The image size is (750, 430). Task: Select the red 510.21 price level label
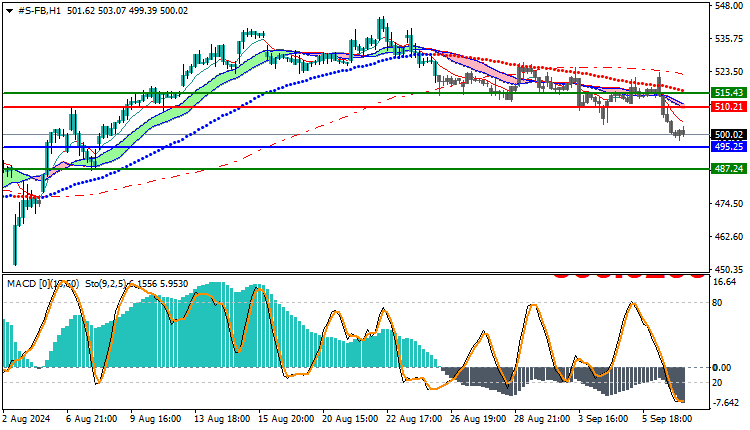click(728, 107)
